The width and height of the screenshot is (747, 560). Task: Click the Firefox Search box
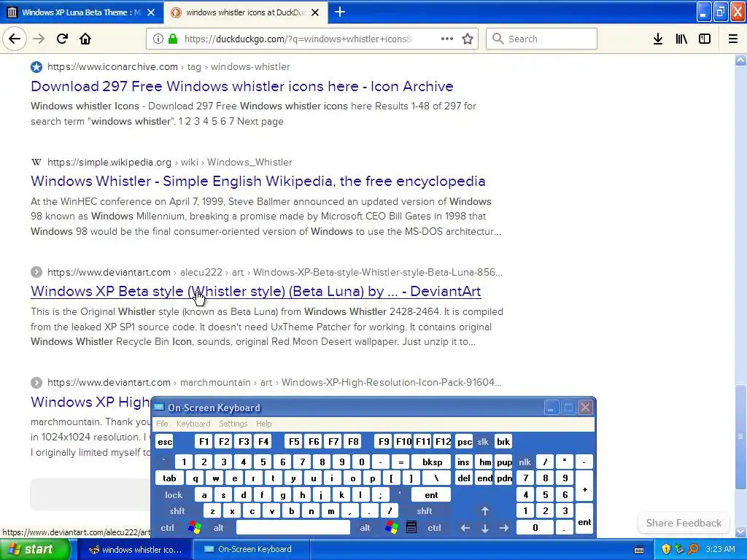tap(541, 39)
